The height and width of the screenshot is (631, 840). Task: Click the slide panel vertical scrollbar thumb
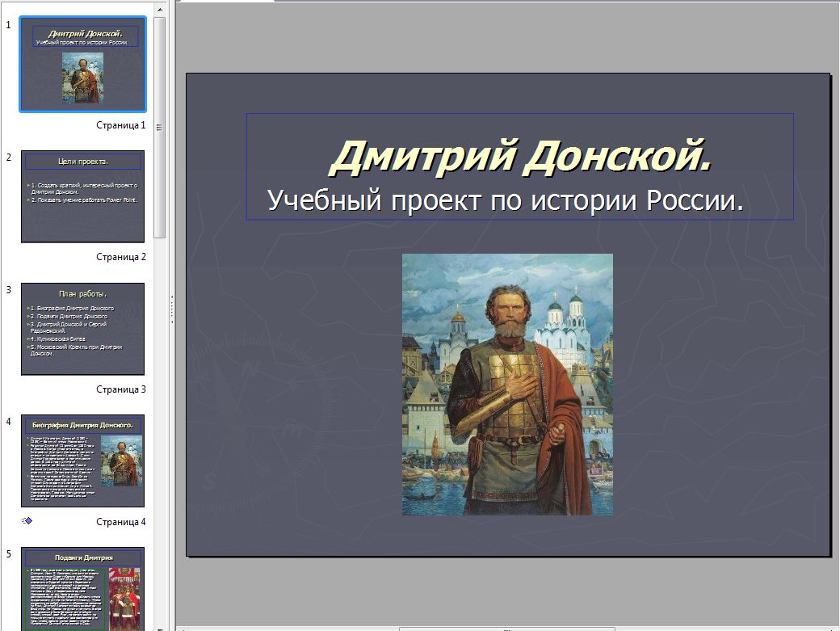tap(159, 127)
